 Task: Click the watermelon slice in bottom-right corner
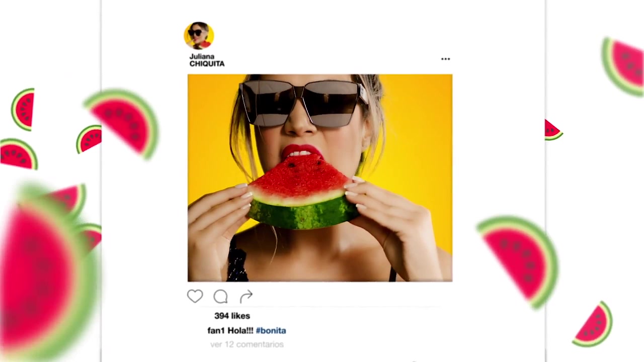594,325
